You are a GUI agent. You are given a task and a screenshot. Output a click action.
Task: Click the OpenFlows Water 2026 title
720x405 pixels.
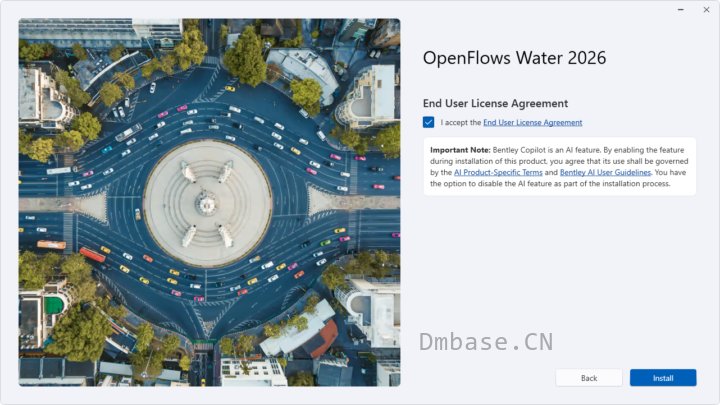pyautogui.click(x=514, y=58)
